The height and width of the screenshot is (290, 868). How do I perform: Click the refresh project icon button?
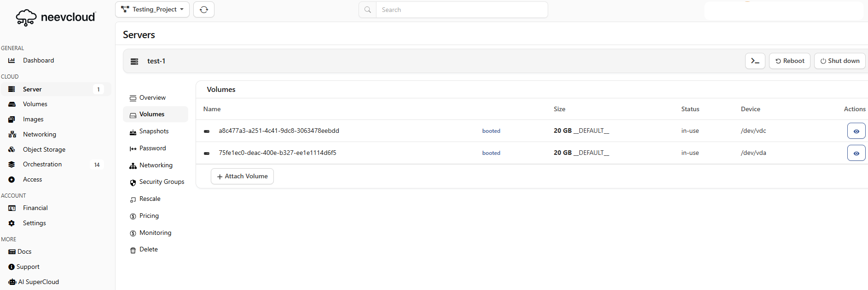coord(204,10)
